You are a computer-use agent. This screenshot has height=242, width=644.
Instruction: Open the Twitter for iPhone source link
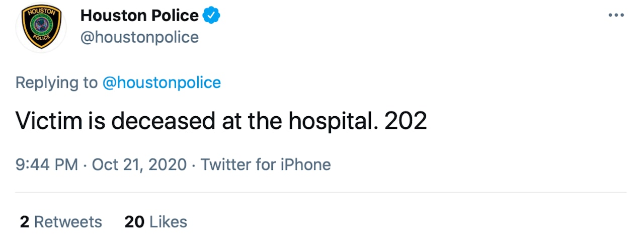point(266,165)
